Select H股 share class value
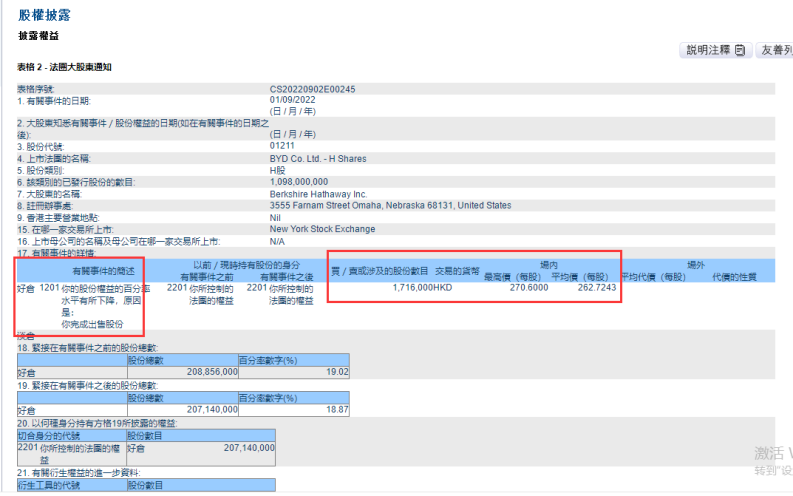The image size is (793, 496). (x=278, y=170)
